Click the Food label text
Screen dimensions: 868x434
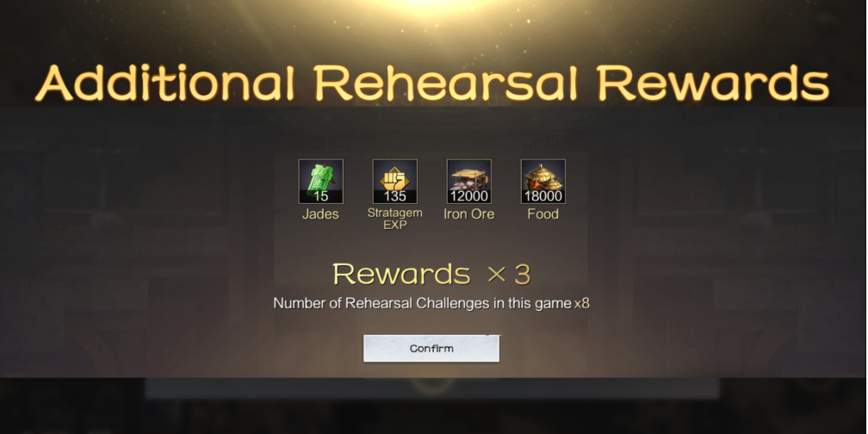pyautogui.click(x=543, y=214)
